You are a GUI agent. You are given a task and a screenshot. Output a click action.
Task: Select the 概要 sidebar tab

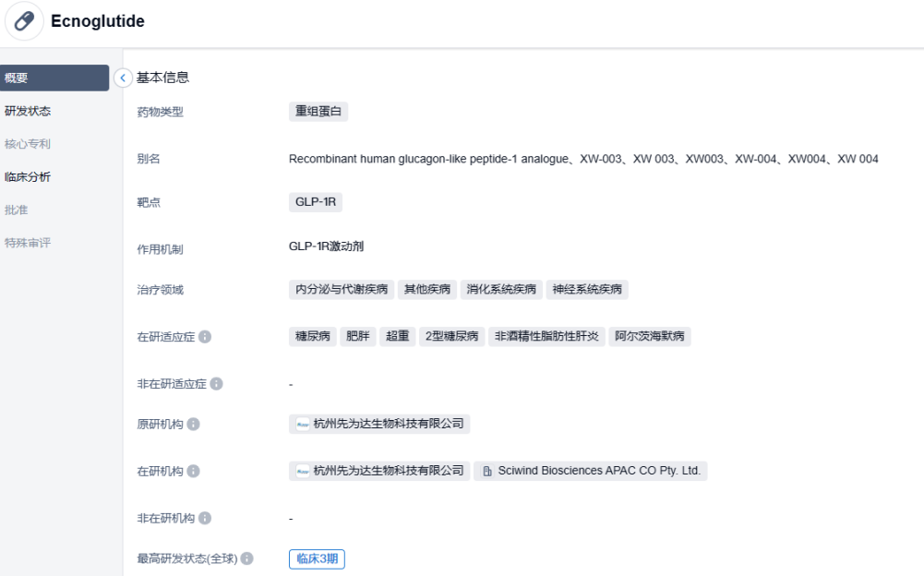click(x=54, y=78)
